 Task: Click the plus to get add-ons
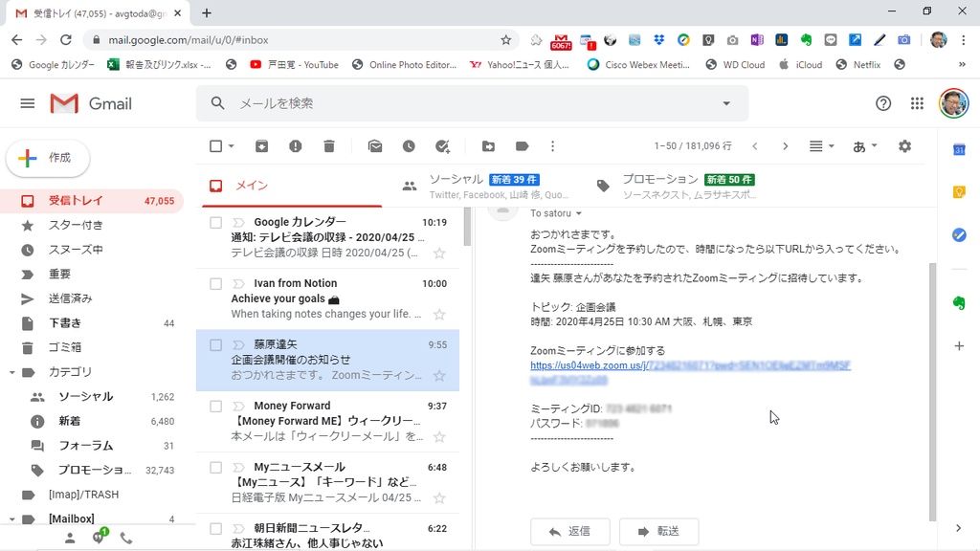[x=959, y=345]
